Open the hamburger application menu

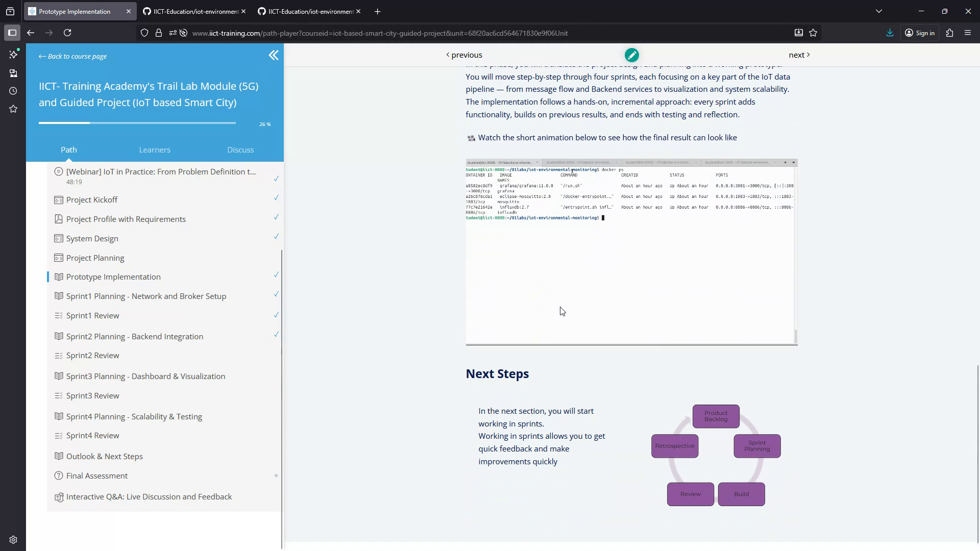(x=968, y=33)
